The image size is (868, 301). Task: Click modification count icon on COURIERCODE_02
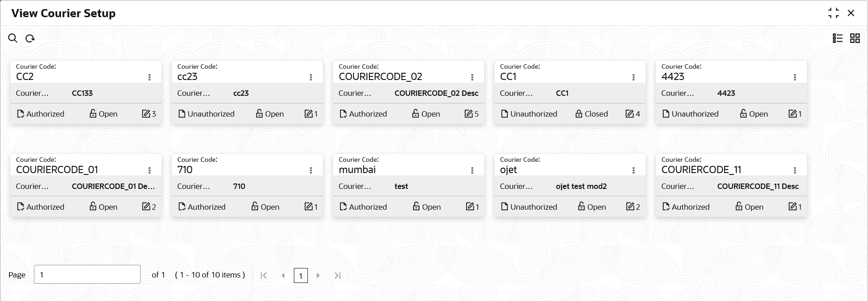[469, 114]
